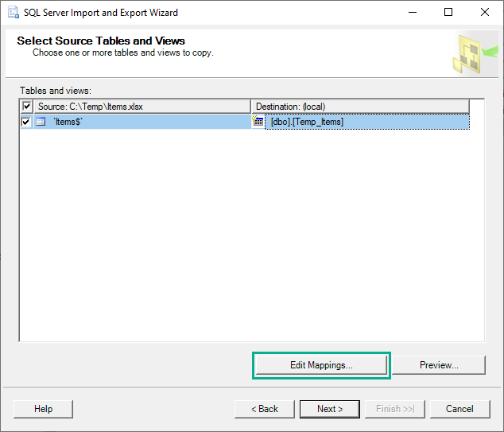Click the Destination: (local) column header
The image size is (504, 432).
coord(359,107)
